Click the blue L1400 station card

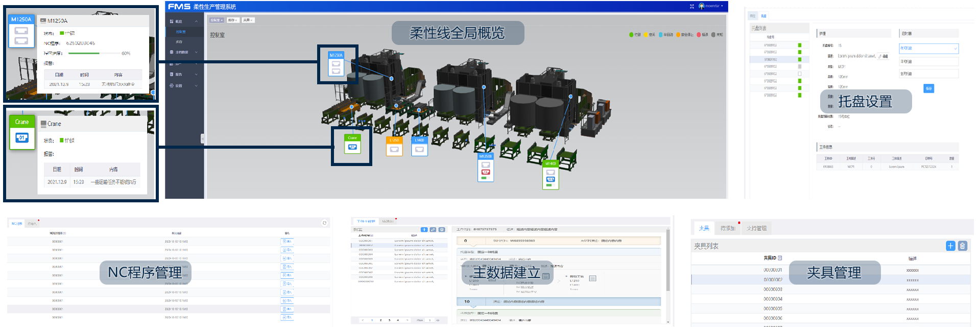click(419, 147)
